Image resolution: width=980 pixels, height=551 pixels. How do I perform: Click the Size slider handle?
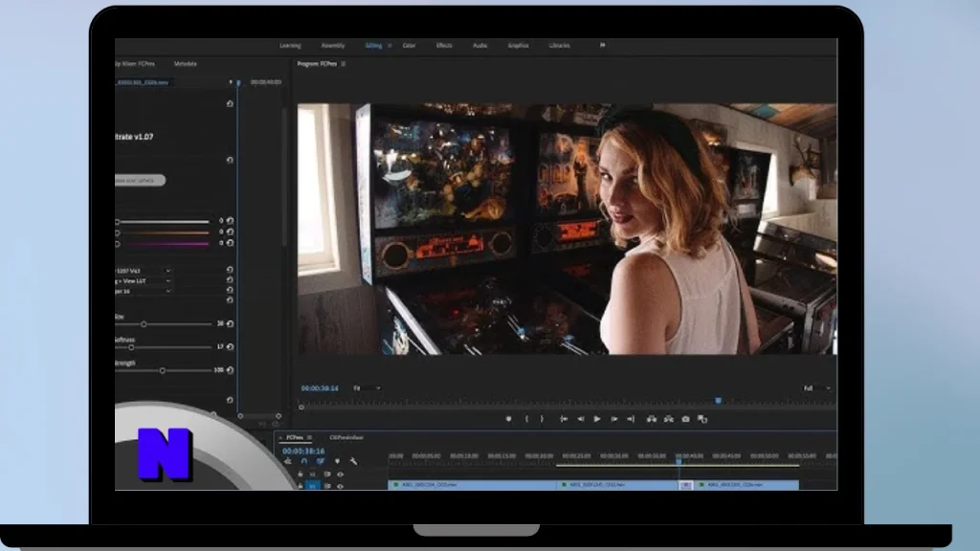tap(144, 324)
